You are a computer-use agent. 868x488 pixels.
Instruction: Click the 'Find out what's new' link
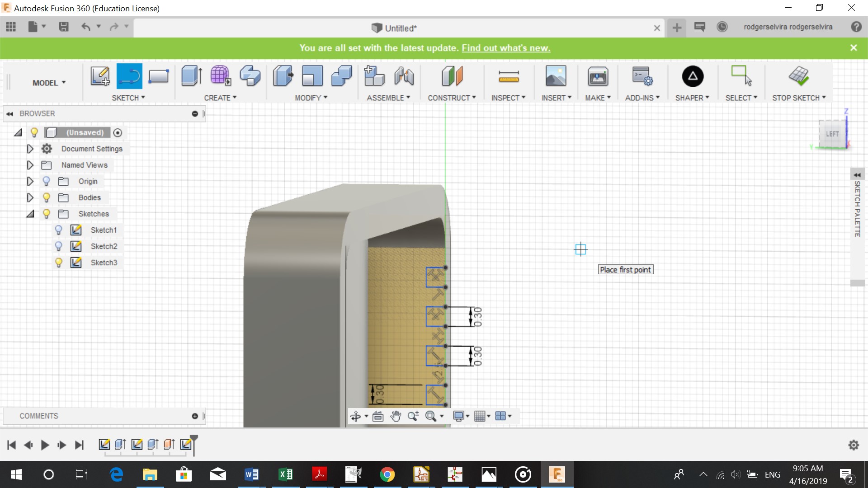pos(506,48)
